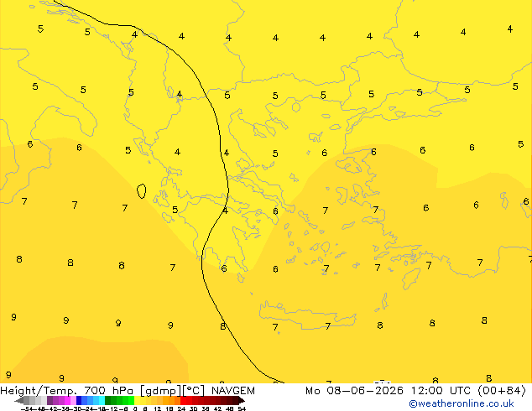Viewport: 532px width, 411px height.
Task: Click the bright red legend swatch
Action: (183, 400)
